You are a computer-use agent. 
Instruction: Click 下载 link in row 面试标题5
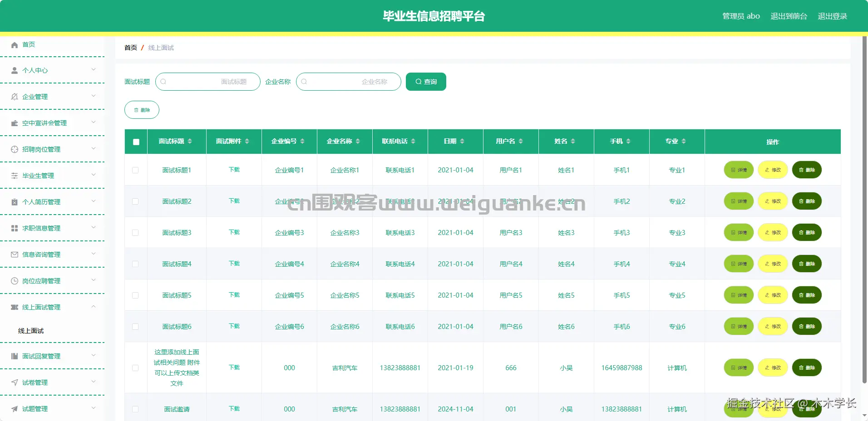(x=234, y=295)
